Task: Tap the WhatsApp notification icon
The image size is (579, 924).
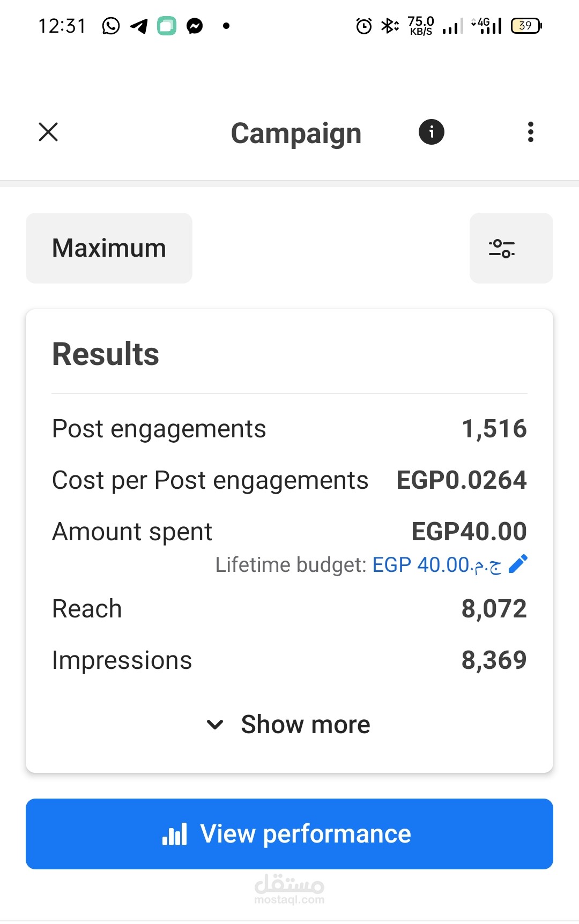Action: pos(111,26)
